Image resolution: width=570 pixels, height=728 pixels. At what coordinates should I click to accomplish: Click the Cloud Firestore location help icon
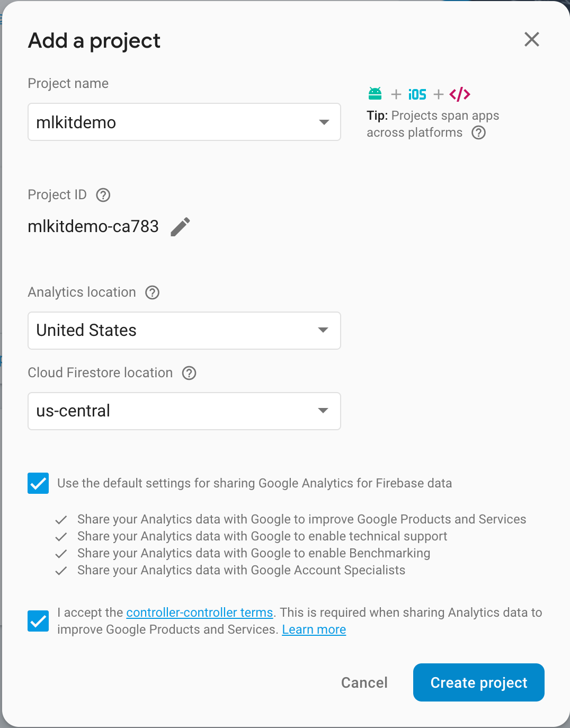point(189,373)
